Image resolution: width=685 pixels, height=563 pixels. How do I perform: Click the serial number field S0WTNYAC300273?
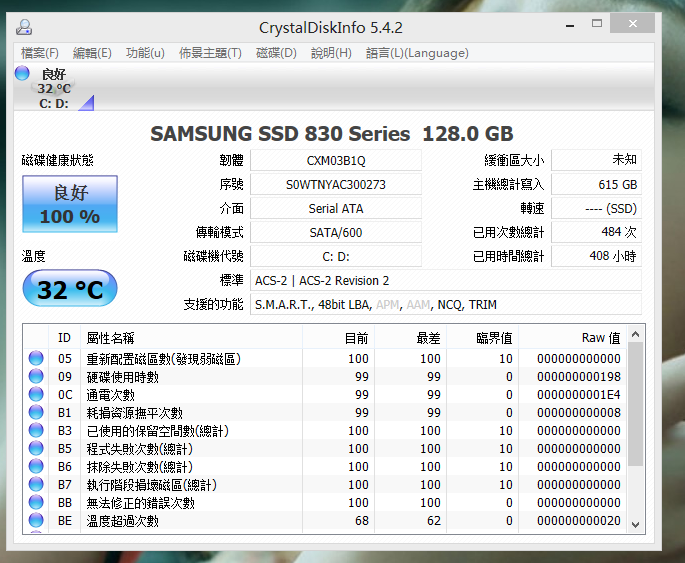(x=336, y=184)
